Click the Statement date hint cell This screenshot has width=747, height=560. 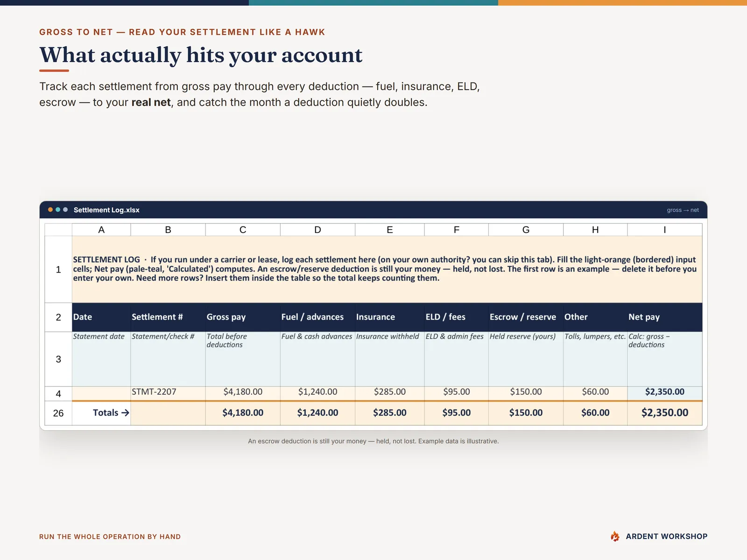[x=101, y=359]
